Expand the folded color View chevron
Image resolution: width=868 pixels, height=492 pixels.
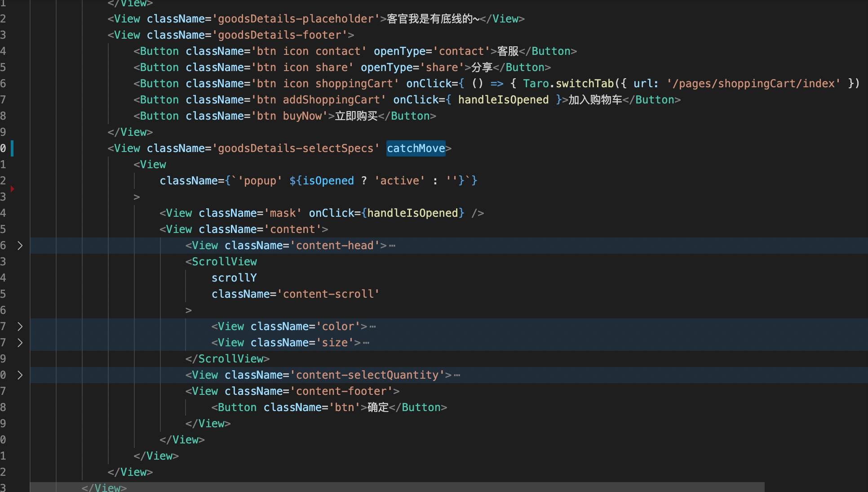(20, 327)
